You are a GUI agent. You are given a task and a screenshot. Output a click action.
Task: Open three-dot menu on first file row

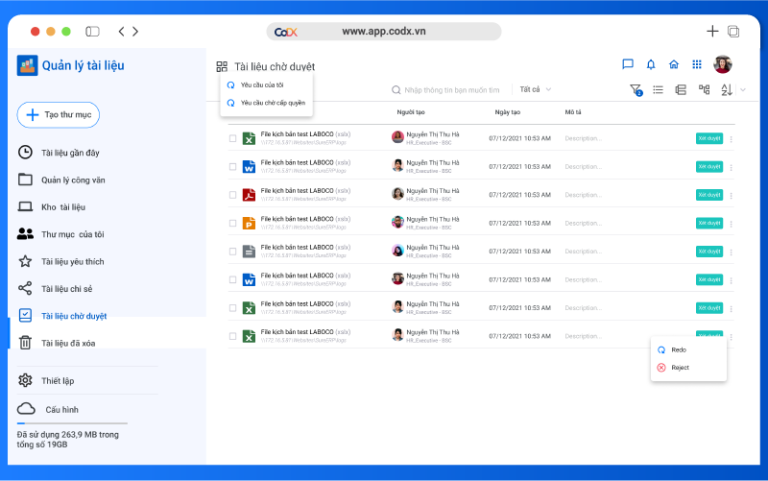pyautogui.click(x=731, y=139)
